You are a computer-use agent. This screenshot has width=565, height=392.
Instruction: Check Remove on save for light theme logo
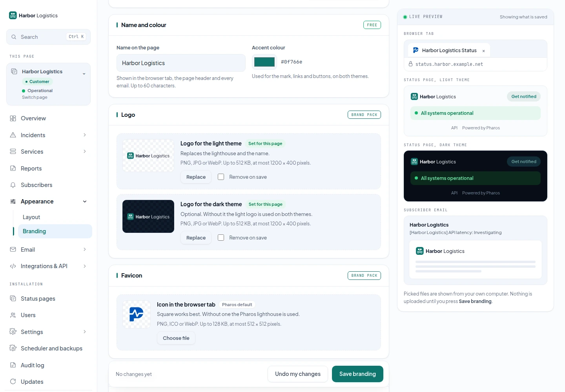[221, 177]
